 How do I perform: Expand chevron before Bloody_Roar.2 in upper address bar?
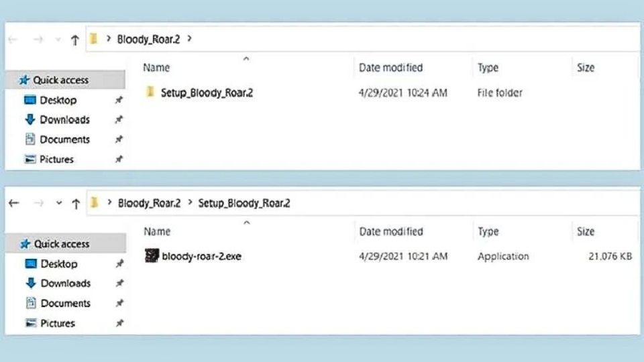click(109, 39)
